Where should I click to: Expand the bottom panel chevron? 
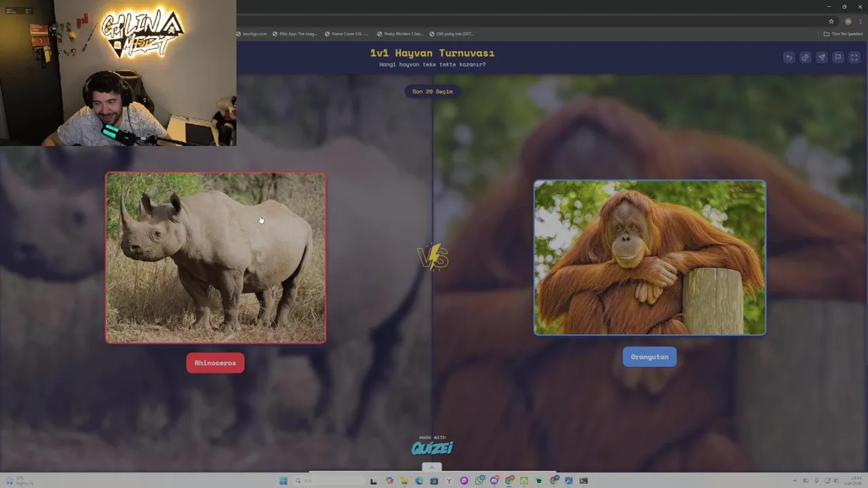coord(431,467)
